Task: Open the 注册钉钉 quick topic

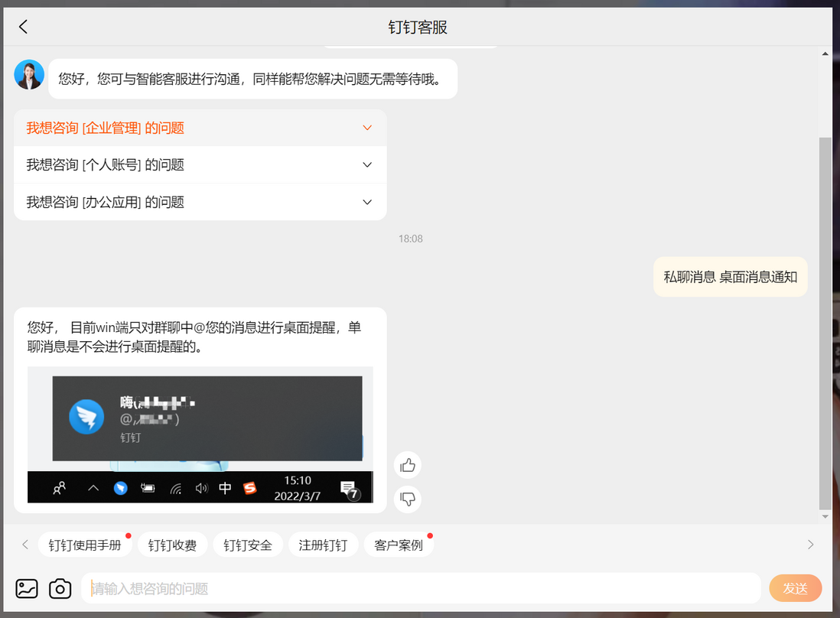Action: pos(323,545)
